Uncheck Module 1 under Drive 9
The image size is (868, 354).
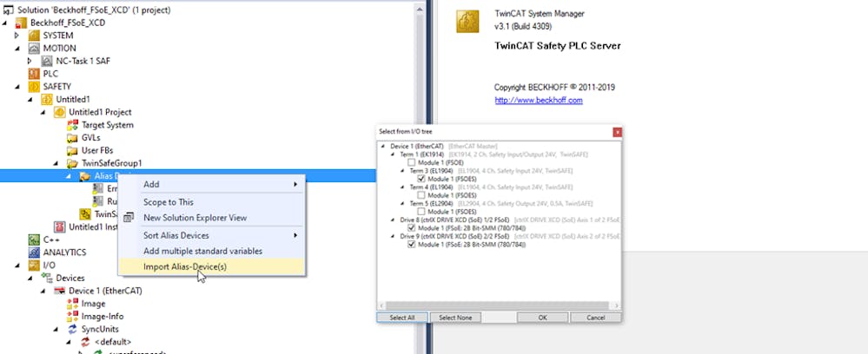click(x=411, y=245)
